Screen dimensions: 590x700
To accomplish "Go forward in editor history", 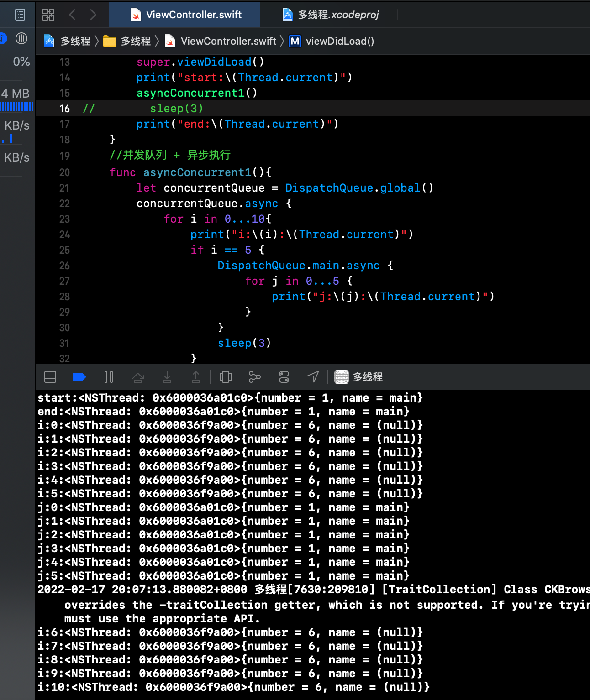I will click(93, 15).
